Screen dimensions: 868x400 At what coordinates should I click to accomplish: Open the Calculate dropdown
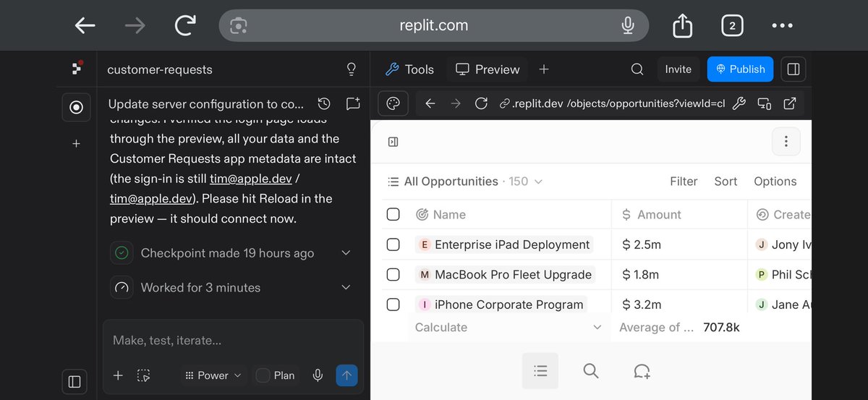tap(509, 327)
